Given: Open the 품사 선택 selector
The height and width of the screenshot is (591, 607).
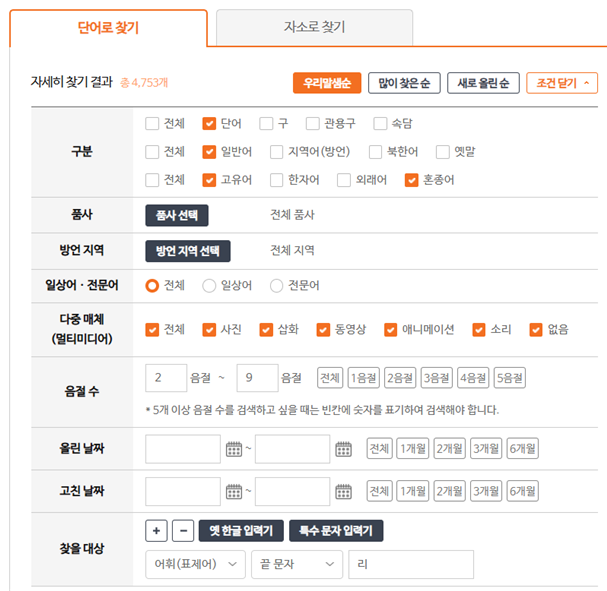Looking at the screenshot, I should pos(177,215).
